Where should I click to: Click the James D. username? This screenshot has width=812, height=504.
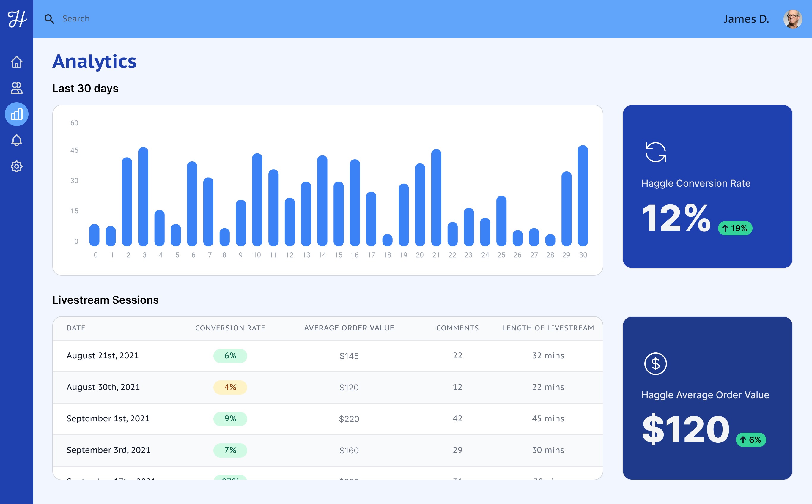click(x=746, y=19)
